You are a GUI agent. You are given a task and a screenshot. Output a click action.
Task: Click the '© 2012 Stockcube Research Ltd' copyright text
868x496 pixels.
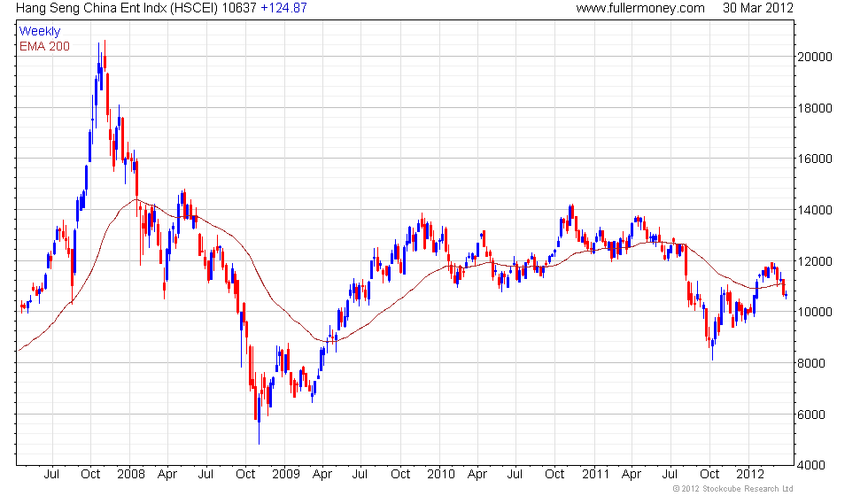click(733, 489)
